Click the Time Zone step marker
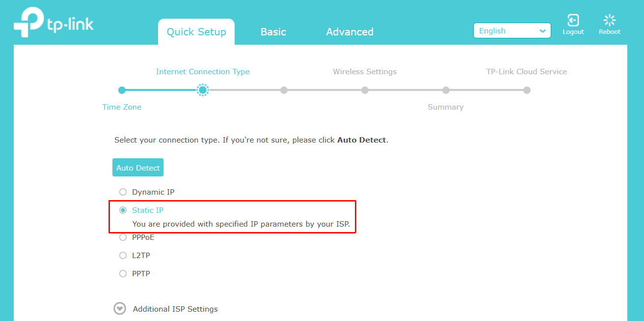 (x=122, y=90)
